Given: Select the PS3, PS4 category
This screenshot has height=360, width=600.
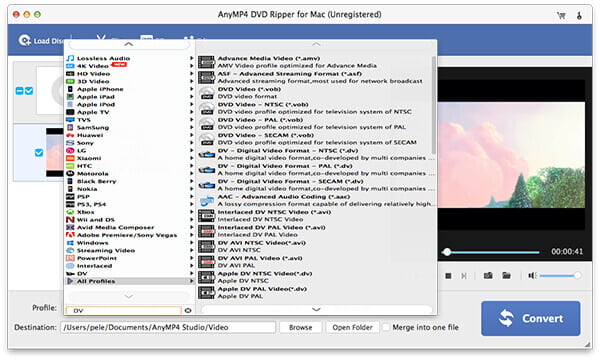Looking at the screenshot, I should (130, 204).
